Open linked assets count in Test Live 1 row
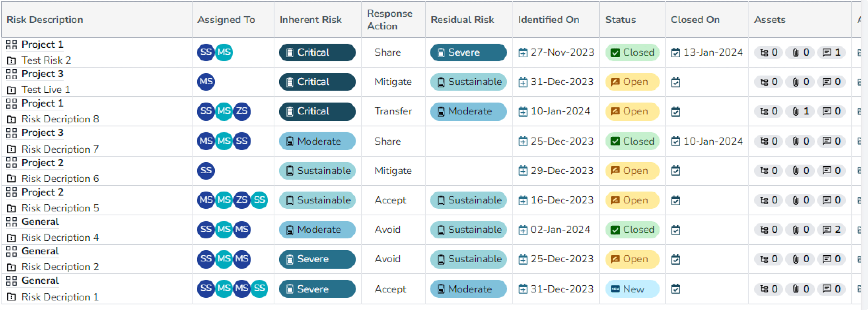 point(769,82)
